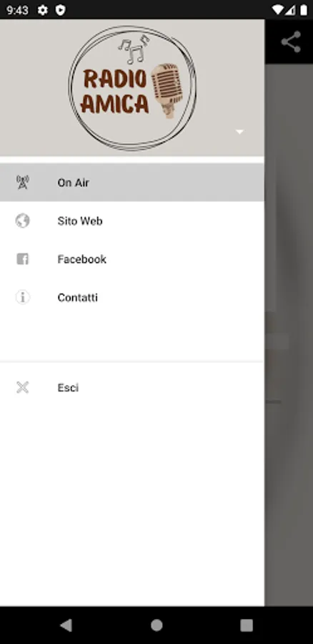Tap the microphone graphic in header

click(167, 90)
